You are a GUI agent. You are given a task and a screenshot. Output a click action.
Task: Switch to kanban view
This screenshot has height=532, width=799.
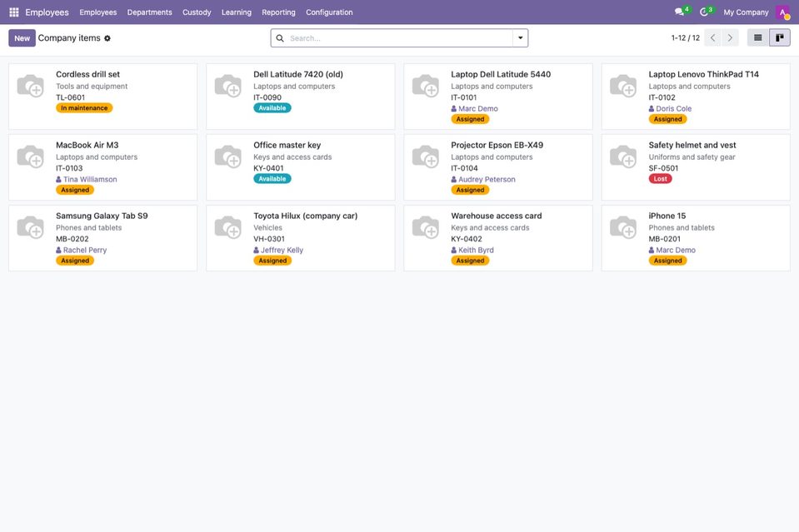779,37
